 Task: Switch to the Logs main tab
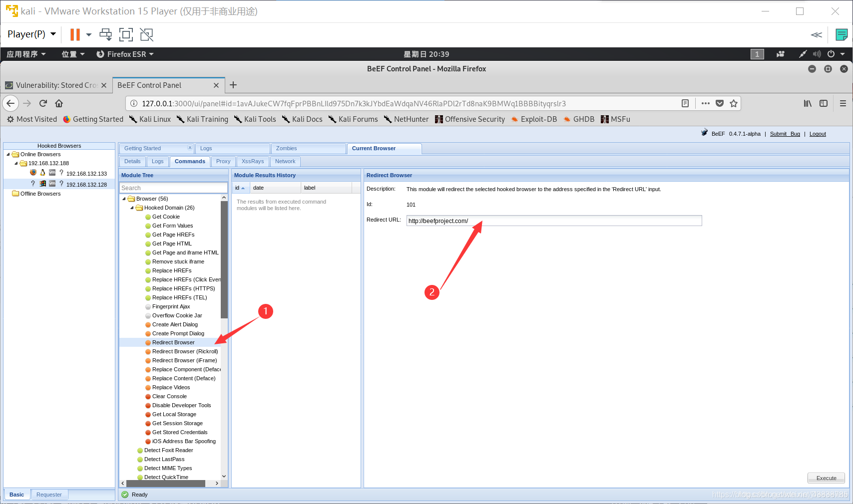[232, 148]
